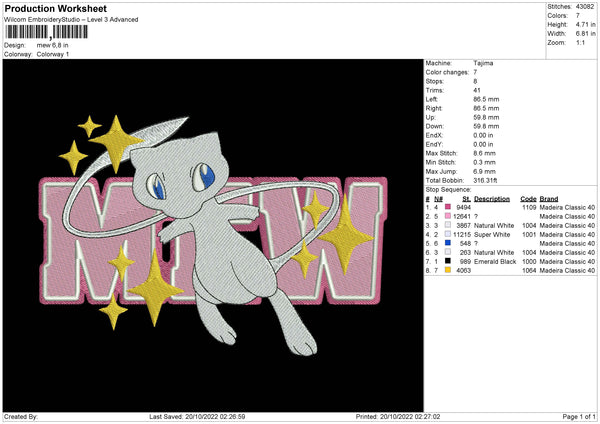Viewport: 600px width, 424px height.
Task: Click the Trims value 41
Action: (x=476, y=90)
